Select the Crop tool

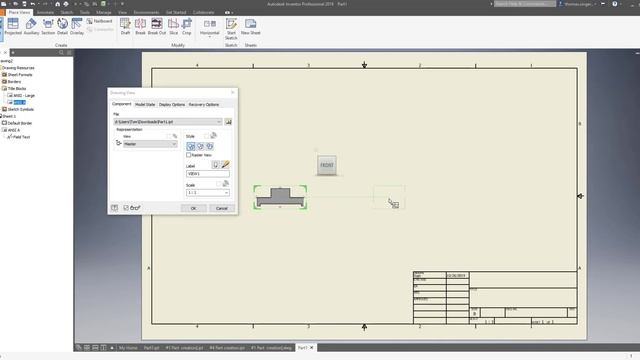[x=187, y=27]
